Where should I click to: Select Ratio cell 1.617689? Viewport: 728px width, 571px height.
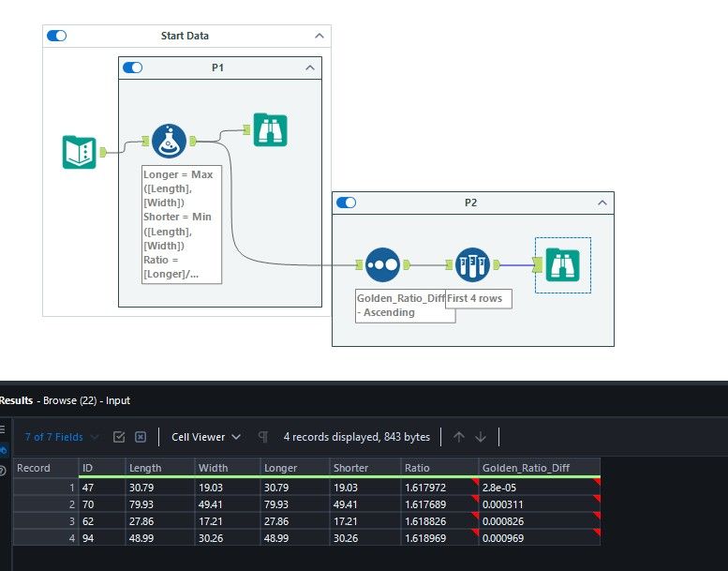click(439, 504)
